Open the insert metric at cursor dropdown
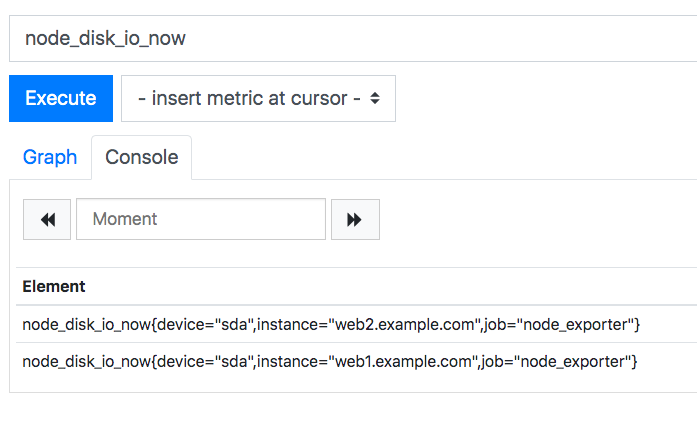 tap(258, 98)
